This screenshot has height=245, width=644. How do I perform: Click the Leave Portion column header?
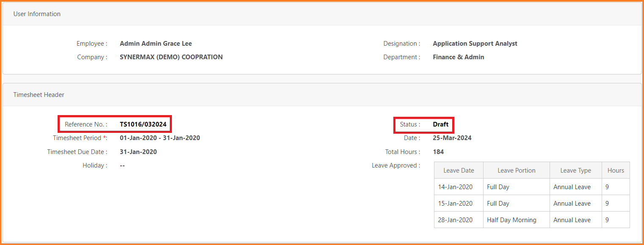pyautogui.click(x=517, y=171)
